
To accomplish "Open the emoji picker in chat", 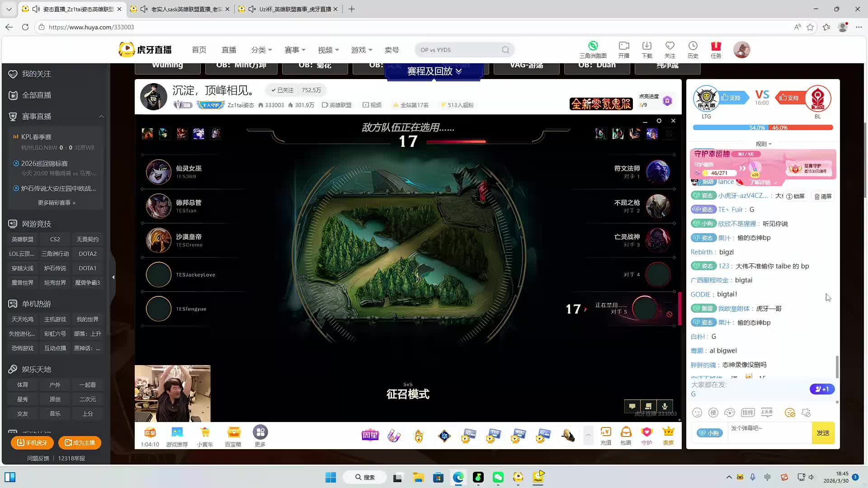I will (697, 413).
